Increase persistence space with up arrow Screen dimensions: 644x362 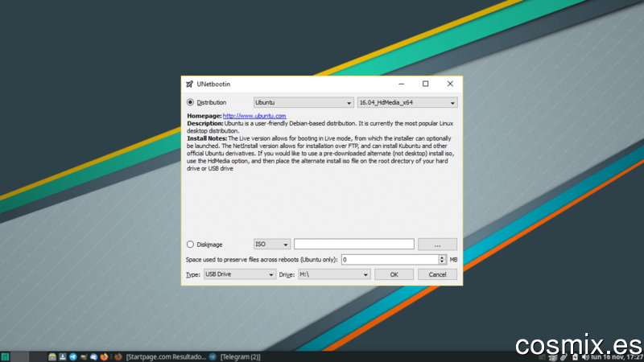pyautogui.click(x=442, y=257)
